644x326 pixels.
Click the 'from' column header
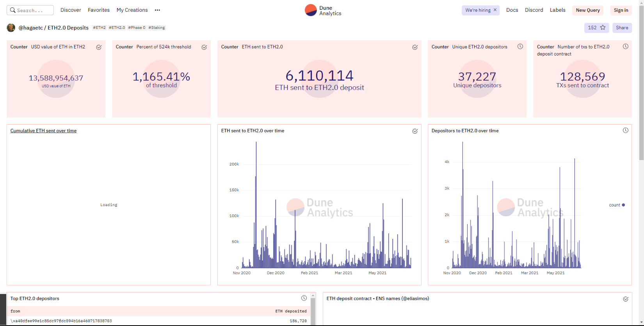point(15,311)
